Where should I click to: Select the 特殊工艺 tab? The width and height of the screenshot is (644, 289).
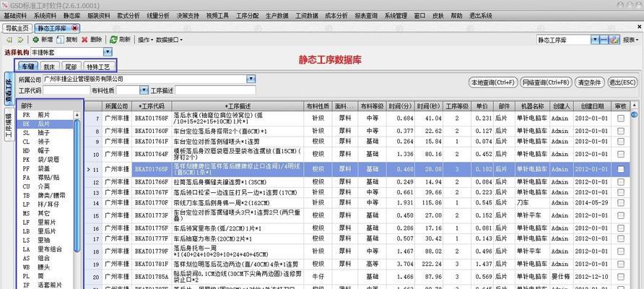[x=98, y=66]
